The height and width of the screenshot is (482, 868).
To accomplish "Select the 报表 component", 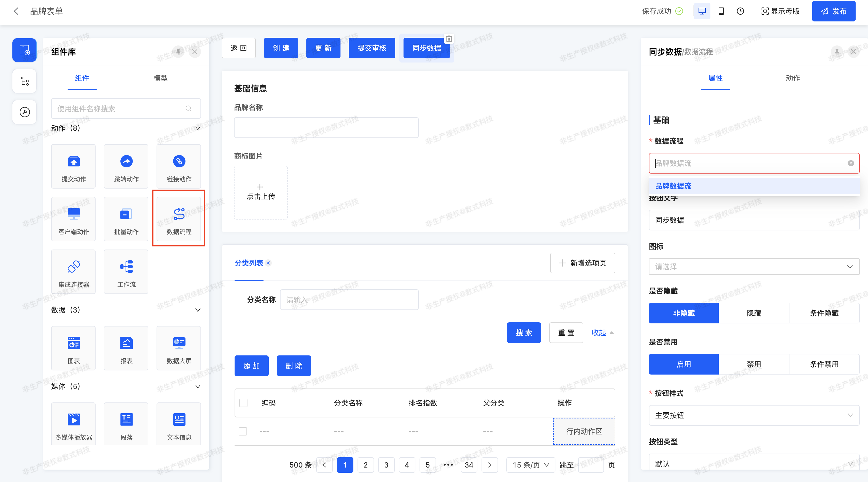I will (x=126, y=348).
